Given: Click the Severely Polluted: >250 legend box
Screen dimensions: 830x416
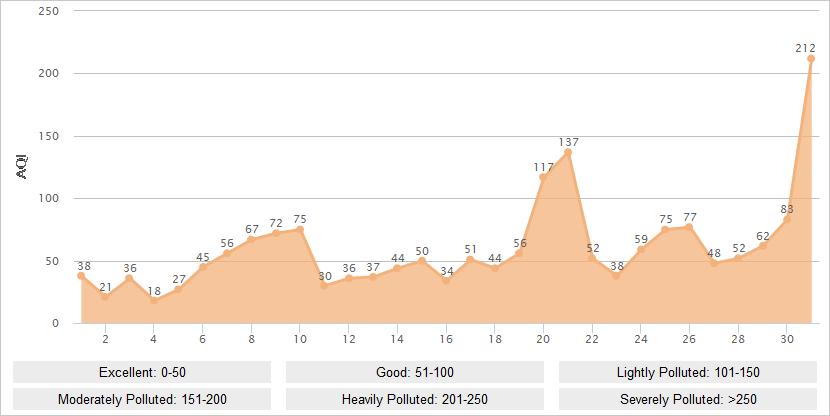Looking at the screenshot, I should click(x=688, y=399).
